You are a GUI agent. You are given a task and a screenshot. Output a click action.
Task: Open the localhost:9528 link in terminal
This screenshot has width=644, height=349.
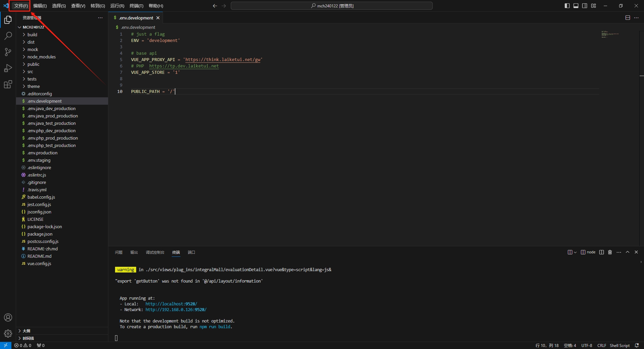click(x=171, y=304)
